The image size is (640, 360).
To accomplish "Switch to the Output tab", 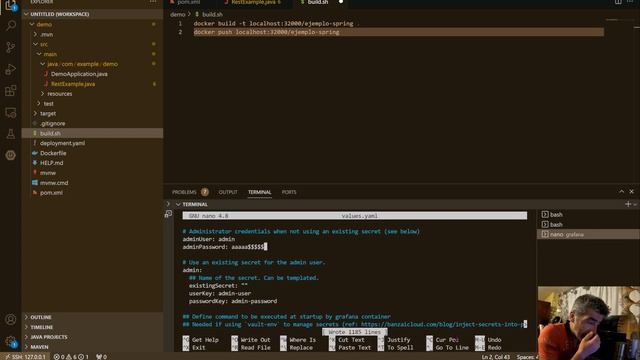I will [x=228, y=192].
